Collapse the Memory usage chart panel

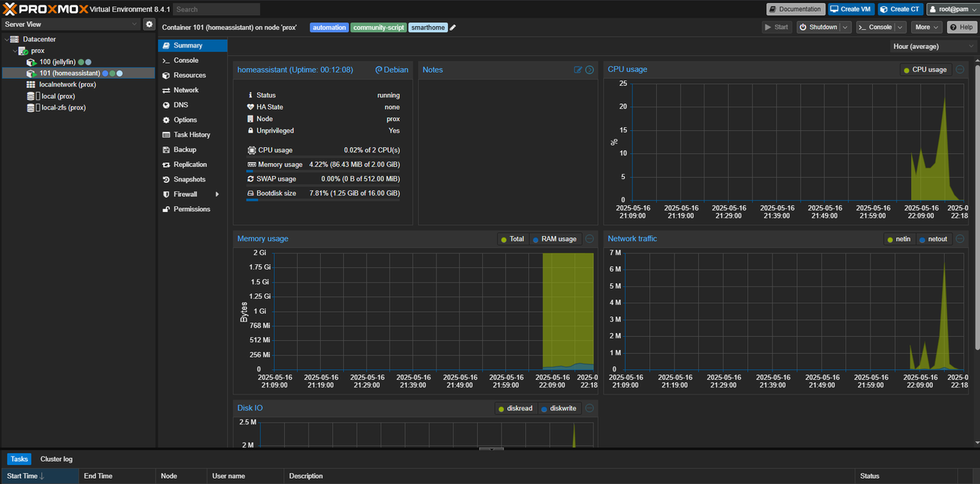pyautogui.click(x=590, y=239)
